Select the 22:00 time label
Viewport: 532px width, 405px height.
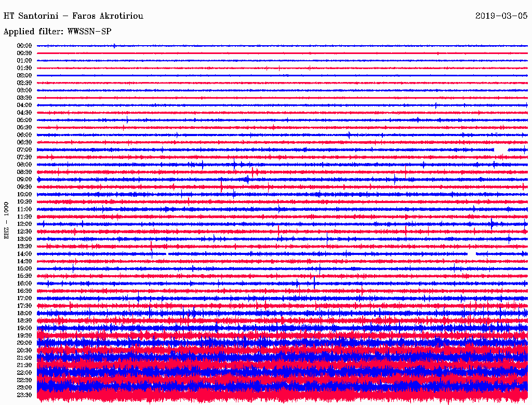(x=24, y=373)
